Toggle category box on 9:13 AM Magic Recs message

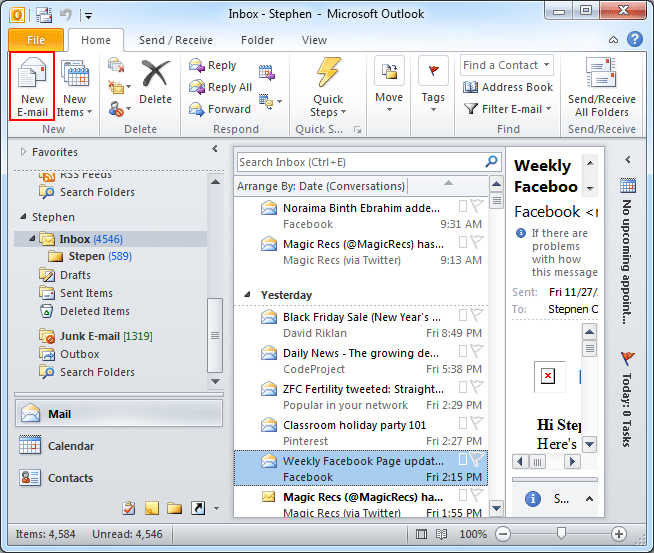click(463, 242)
